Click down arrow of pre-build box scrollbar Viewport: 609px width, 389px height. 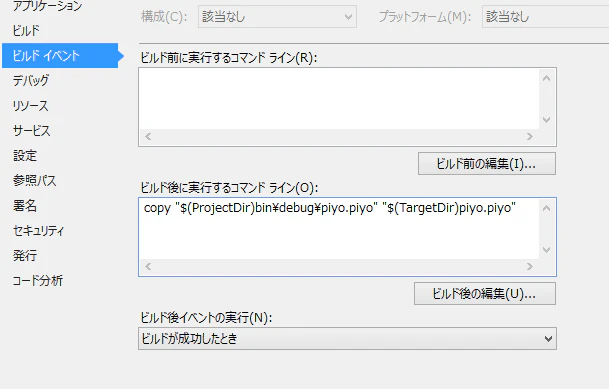click(547, 120)
